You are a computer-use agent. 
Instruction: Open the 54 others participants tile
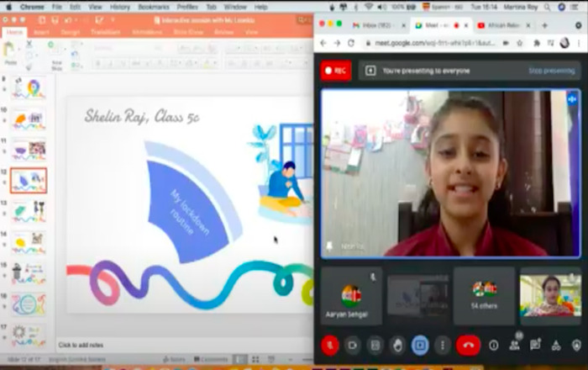484,296
